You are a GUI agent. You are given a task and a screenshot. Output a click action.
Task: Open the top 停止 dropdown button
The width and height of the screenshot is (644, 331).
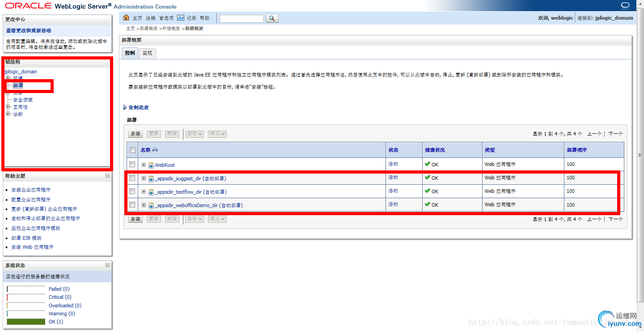pyautogui.click(x=217, y=134)
